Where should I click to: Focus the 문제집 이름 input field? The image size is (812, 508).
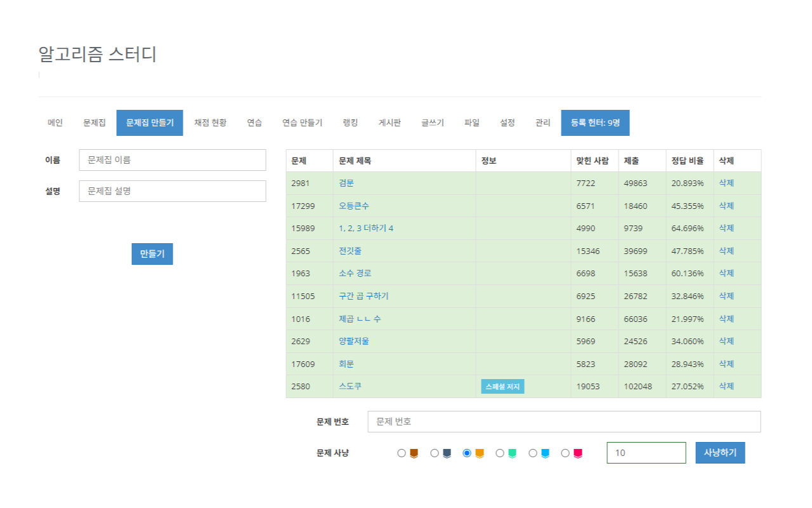(x=173, y=160)
